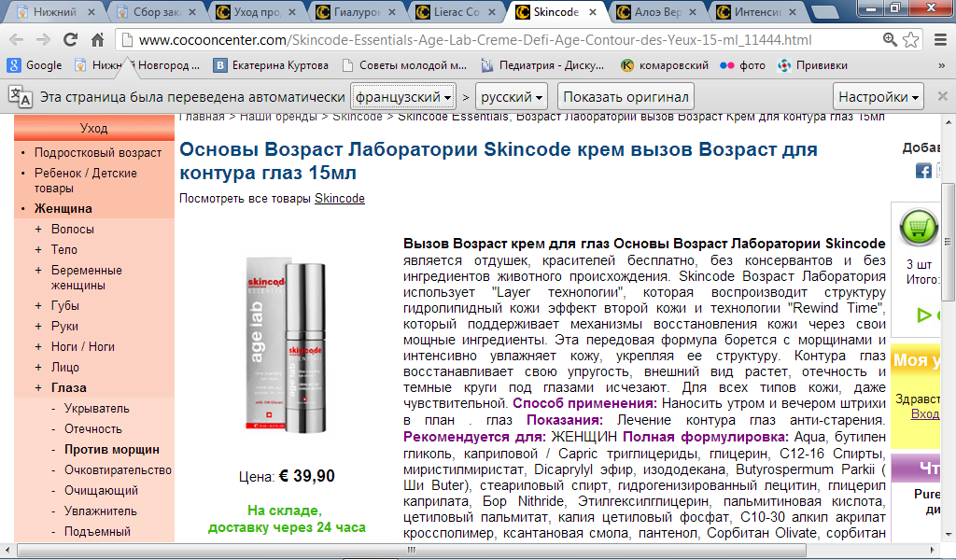The width and height of the screenshot is (956, 560).
Task: Open the Екатерина Куртова bookmark
Action: (271, 65)
